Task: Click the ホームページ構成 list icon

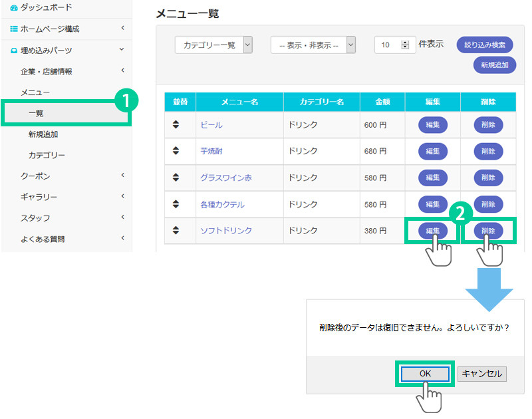Action: pos(15,29)
